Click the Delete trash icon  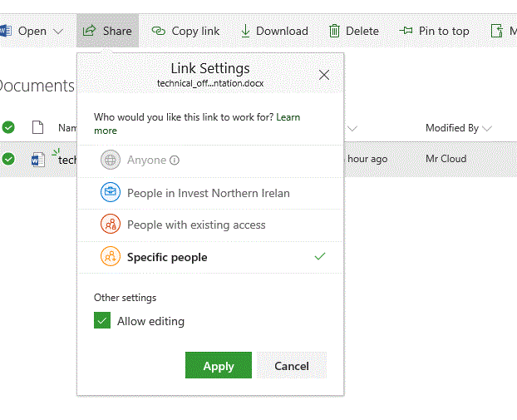pyautogui.click(x=334, y=31)
